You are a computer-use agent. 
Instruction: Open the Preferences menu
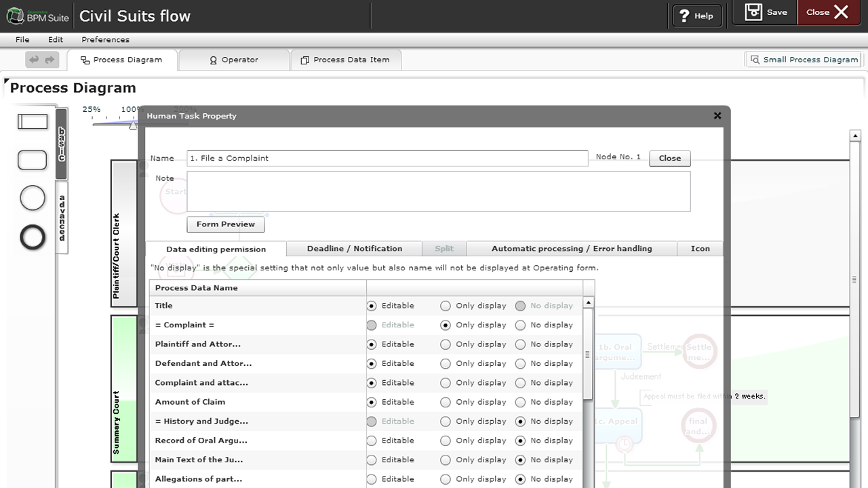105,39
